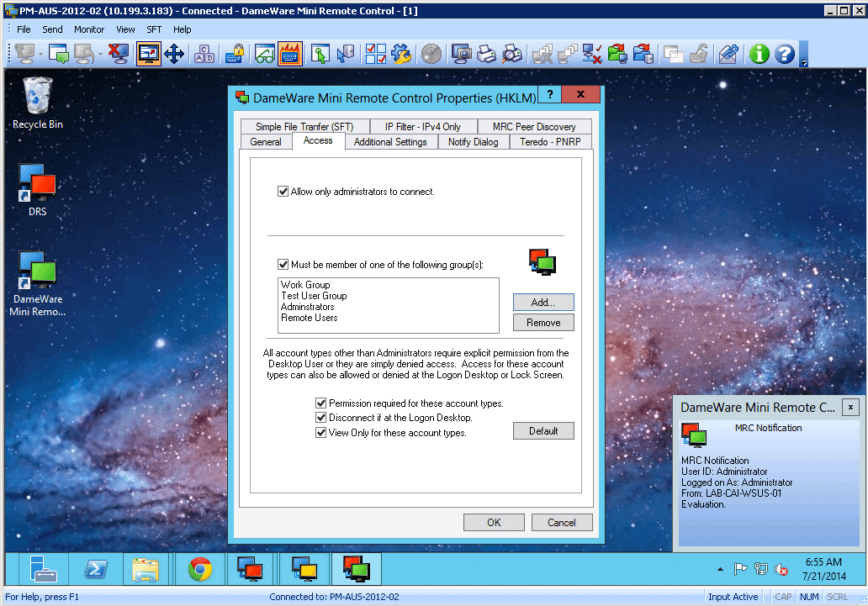The image size is (868, 606).
Task: Click the four-way blue arrows toolbar icon
Action: 174,54
